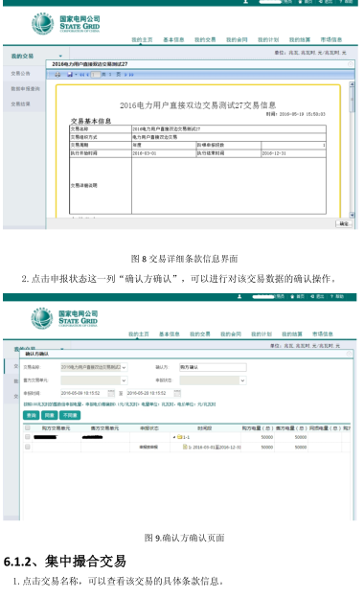
Task: Click the printer icon in report toolbar
Action: pyautogui.click(x=57, y=75)
